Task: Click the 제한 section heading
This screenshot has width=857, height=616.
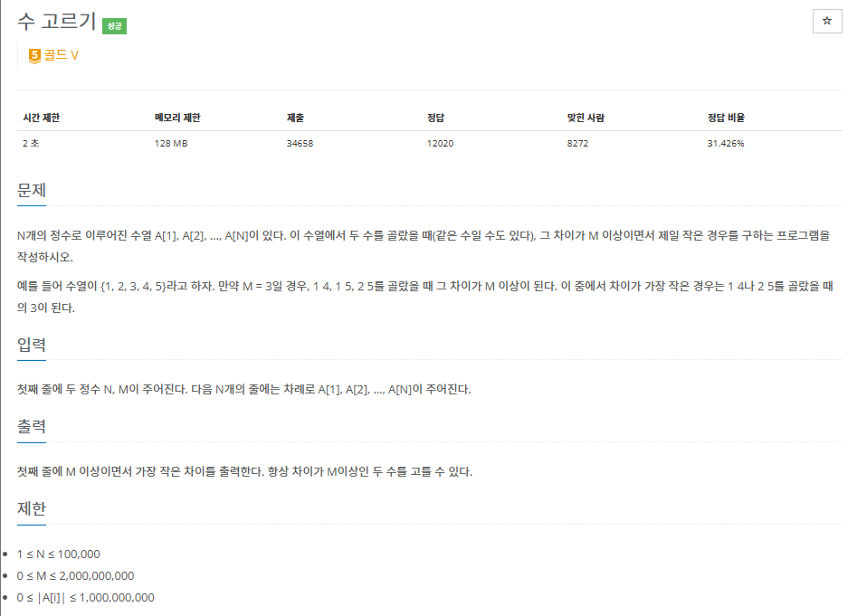Action: pos(32,508)
